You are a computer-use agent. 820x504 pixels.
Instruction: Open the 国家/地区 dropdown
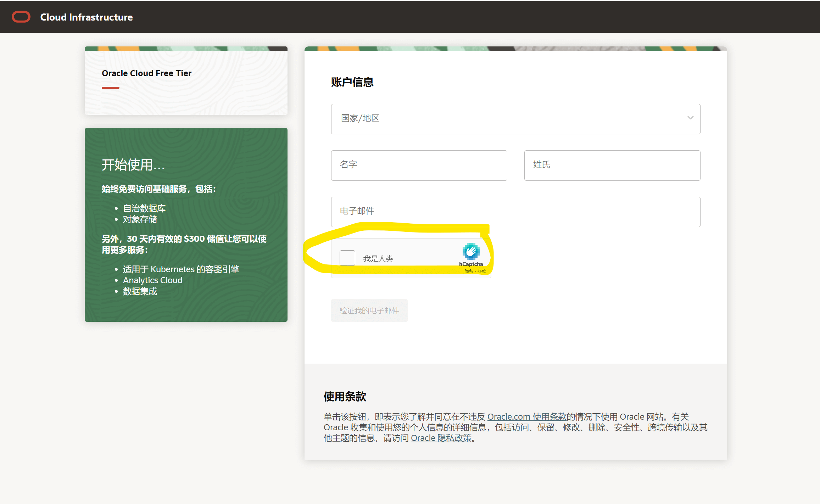(x=515, y=119)
